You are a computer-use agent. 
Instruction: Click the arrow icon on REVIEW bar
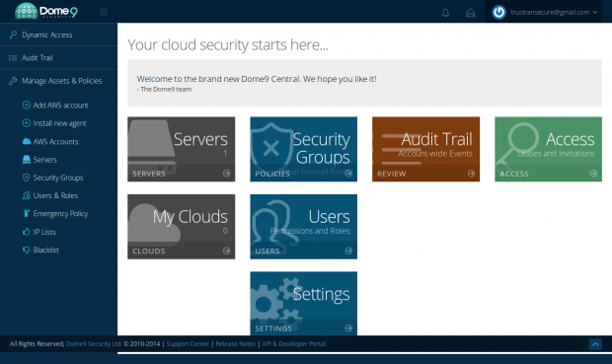(471, 174)
